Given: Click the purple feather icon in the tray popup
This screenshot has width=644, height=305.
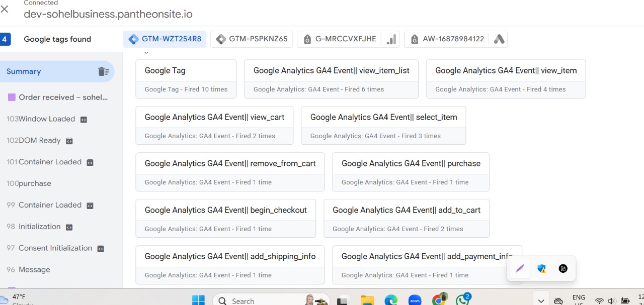Looking at the screenshot, I should tap(520, 268).
